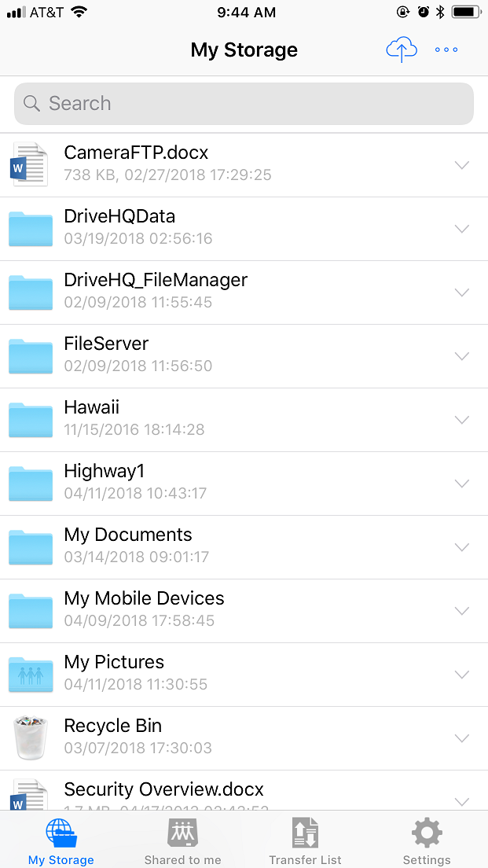
Task: Click the CameraFTP.docx Word file icon
Action: point(30,164)
